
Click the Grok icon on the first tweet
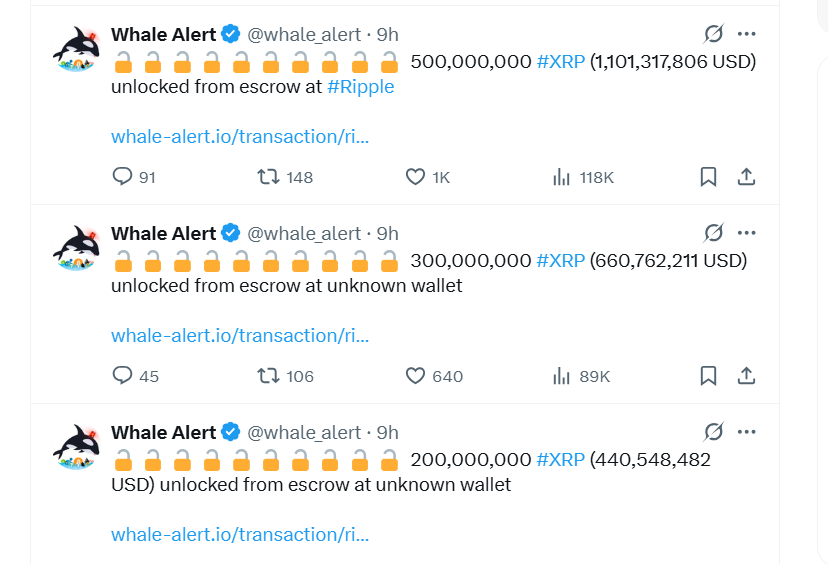click(713, 34)
